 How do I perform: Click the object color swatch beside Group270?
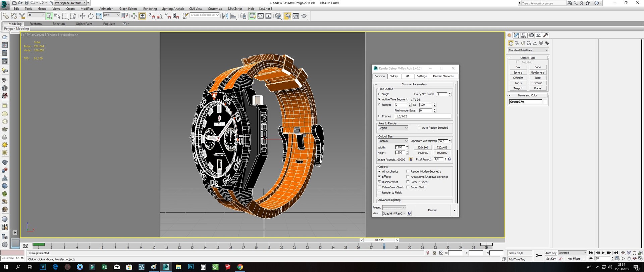pyautogui.click(x=545, y=102)
